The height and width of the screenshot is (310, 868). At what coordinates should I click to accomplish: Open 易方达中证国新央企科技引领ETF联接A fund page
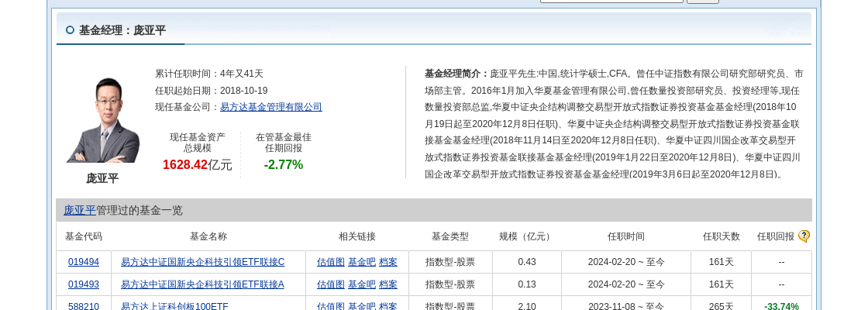click(x=202, y=284)
